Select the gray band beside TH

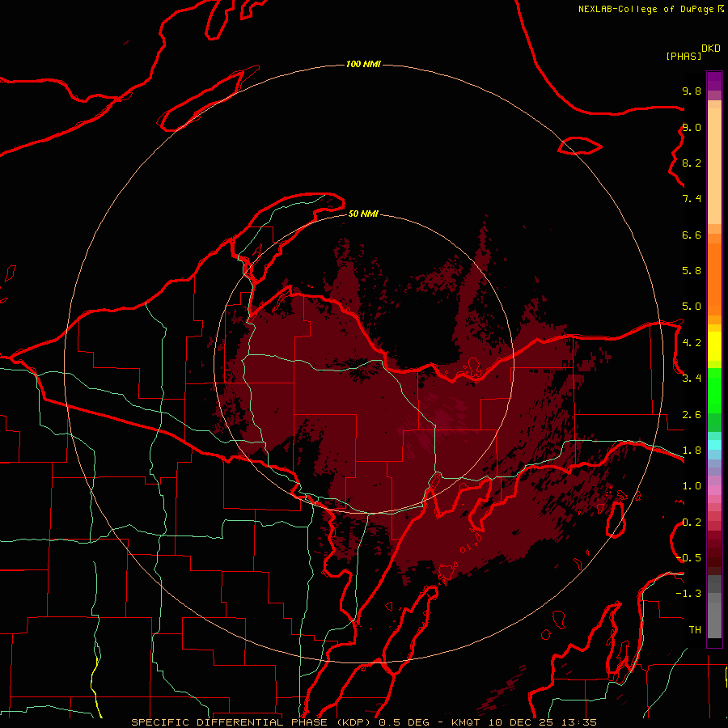tap(714, 620)
